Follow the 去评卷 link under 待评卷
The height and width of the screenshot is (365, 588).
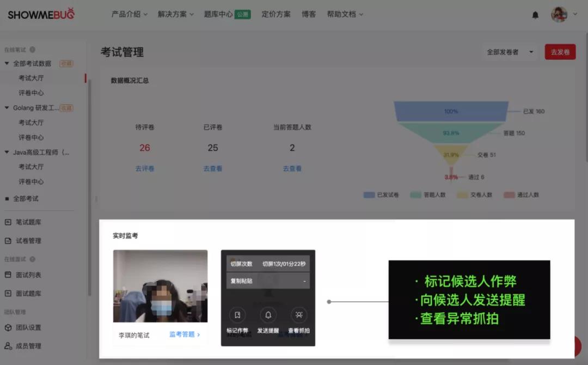[x=144, y=169]
